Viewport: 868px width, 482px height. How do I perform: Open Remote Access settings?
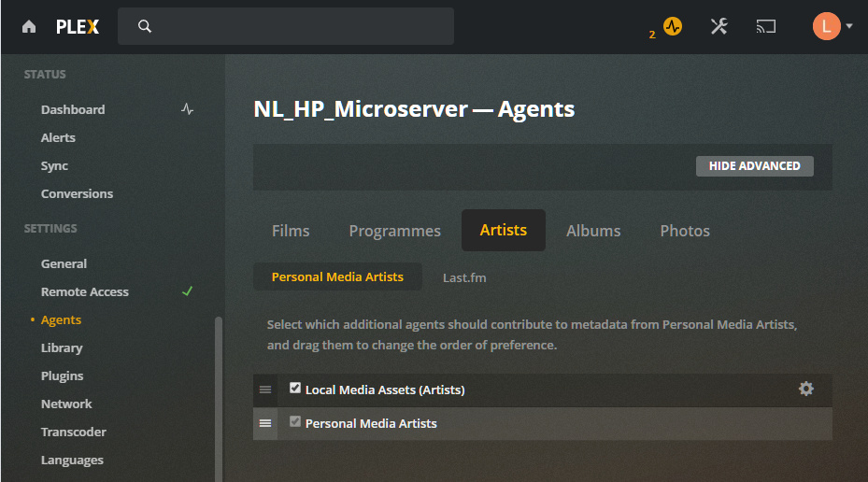click(85, 291)
